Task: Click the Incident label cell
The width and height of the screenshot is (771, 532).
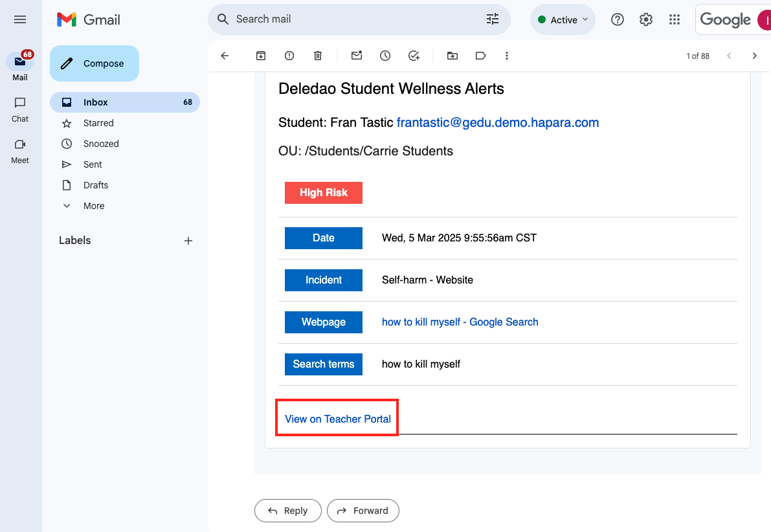Action: (x=324, y=280)
